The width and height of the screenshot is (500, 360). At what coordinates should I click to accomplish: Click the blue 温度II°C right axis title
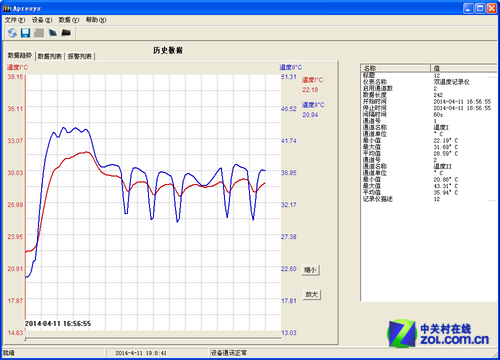[291, 67]
